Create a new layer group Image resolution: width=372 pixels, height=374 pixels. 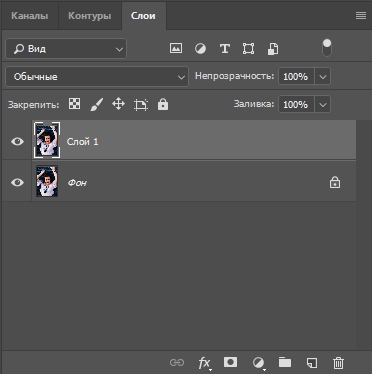(285, 362)
